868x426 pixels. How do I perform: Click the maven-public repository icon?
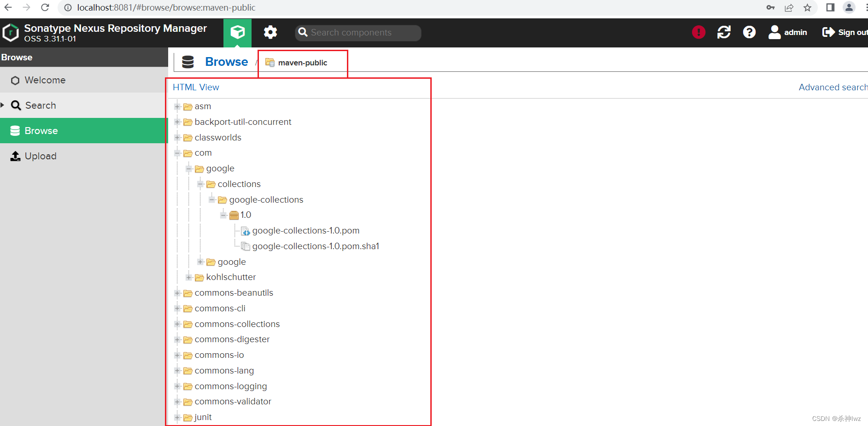tap(270, 62)
